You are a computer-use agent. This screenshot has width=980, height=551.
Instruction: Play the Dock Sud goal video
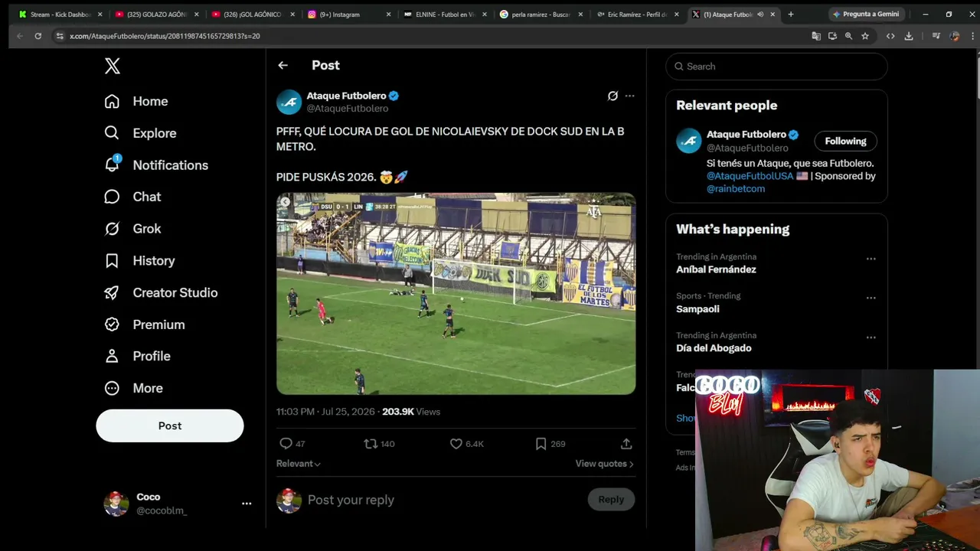click(456, 294)
